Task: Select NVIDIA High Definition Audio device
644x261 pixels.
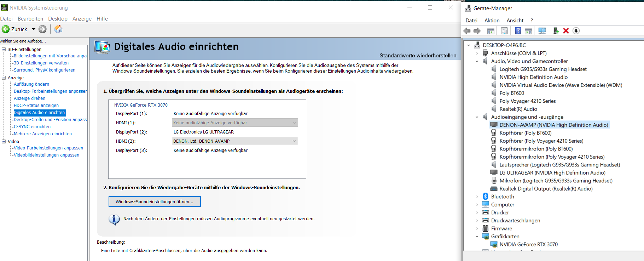Action: click(x=533, y=77)
